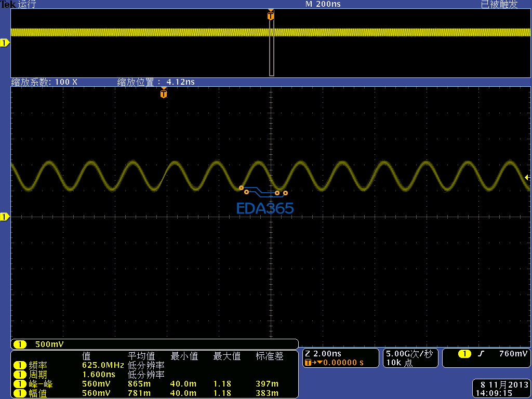Select the M 200ns main timebase readout

coord(323,4)
